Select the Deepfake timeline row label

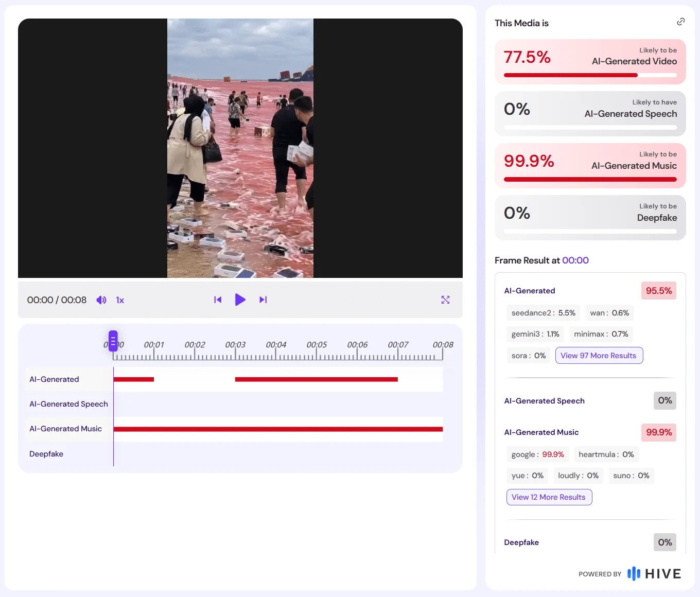coord(46,454)
